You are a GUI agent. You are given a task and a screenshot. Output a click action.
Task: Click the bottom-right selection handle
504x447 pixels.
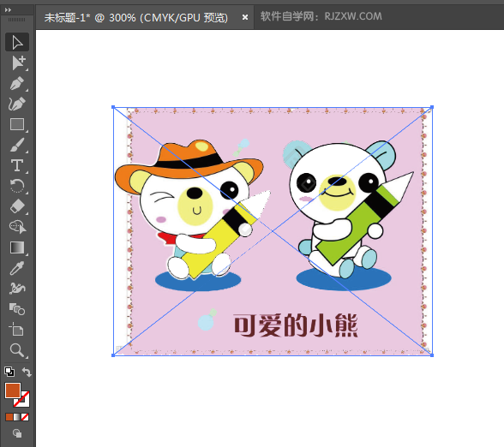(x=432, y=355)
